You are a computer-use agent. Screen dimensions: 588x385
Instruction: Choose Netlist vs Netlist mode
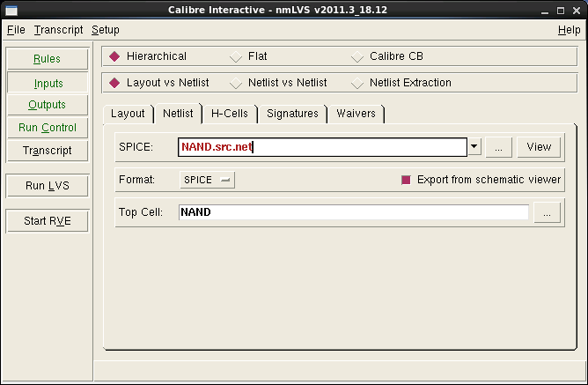pyautogui.click(x=278, y=83)
